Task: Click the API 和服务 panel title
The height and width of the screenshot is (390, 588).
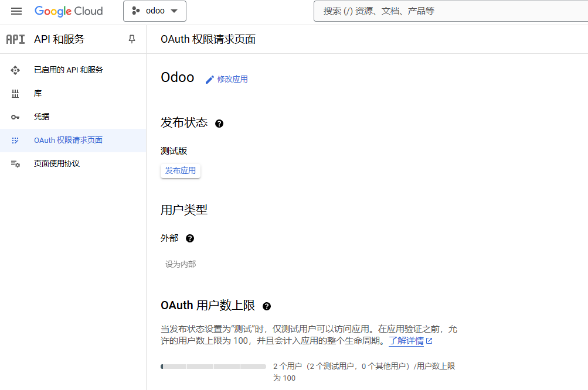Action: (x=59, y=39)
